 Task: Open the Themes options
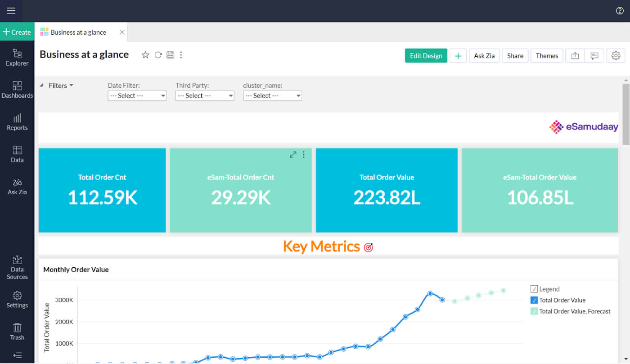pyautogui.click(x=546, y=55)
